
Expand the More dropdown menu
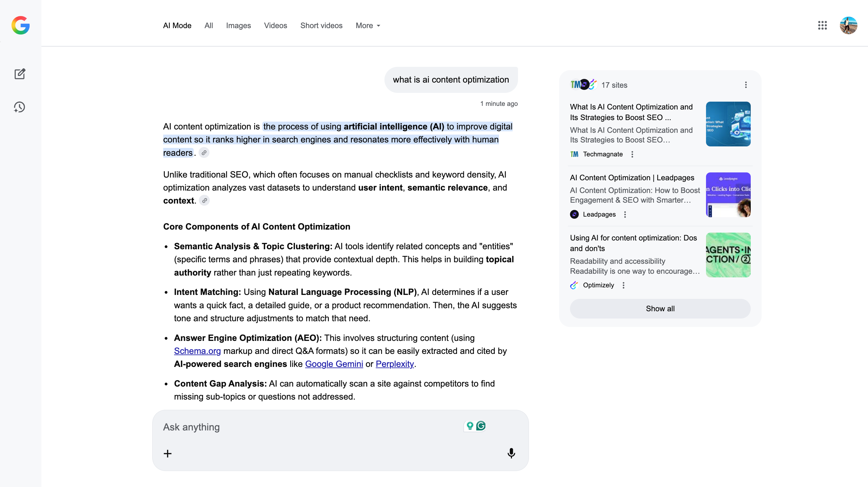pyautogui.click(x=368, y=26)
